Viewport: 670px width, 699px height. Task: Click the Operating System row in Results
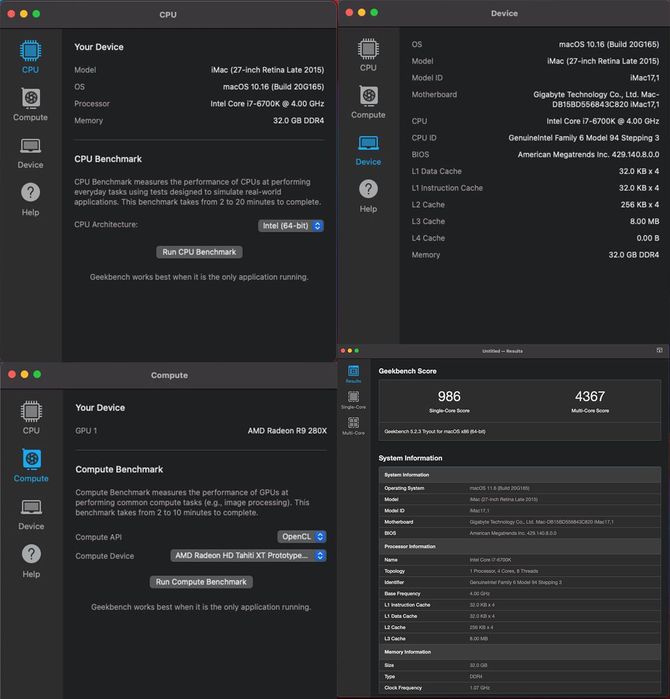pyautogui.click(x=520, y=488)
